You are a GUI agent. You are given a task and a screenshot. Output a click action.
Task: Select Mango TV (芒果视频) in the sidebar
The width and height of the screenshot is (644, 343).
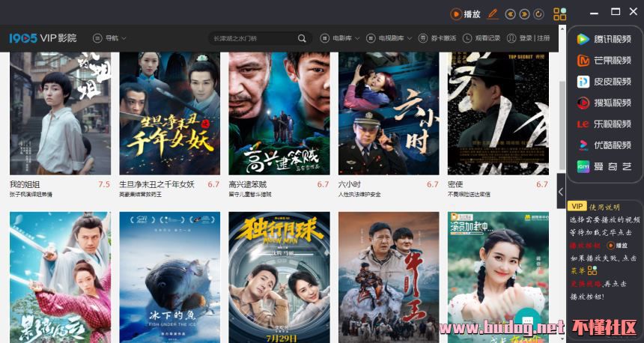tap(604, 61)
